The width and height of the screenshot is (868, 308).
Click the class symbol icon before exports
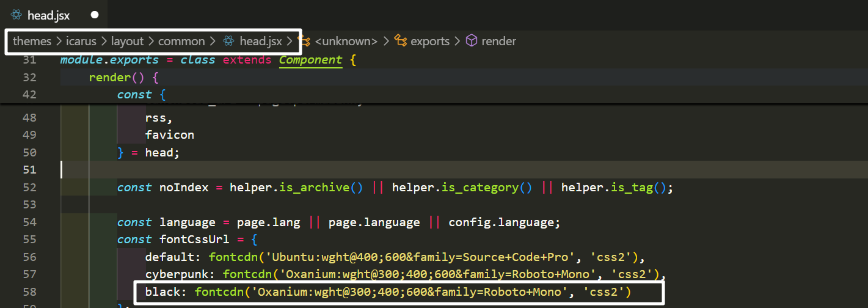click(x=401, y=41)
